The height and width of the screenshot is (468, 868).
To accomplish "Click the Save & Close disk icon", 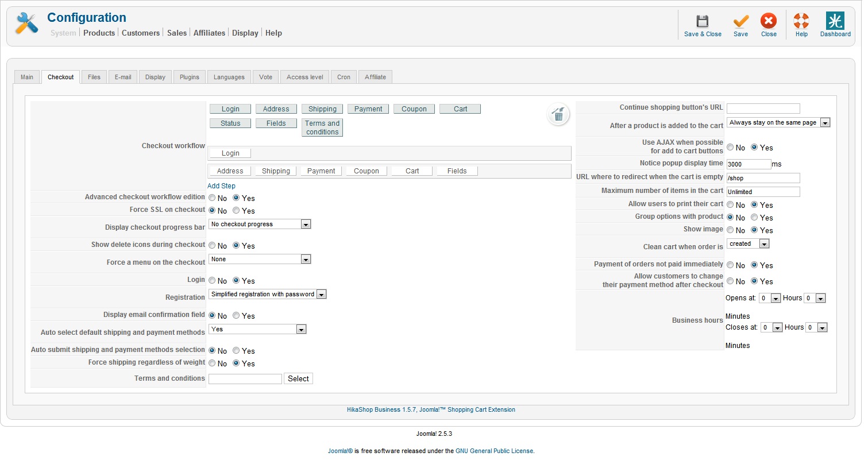I will tap(702, 21).
